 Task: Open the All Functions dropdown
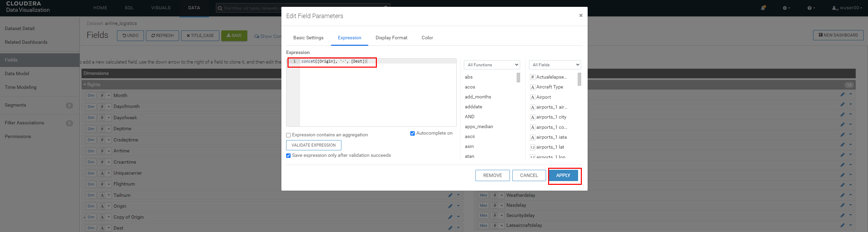pyautogui.click(x=492, y=65)
